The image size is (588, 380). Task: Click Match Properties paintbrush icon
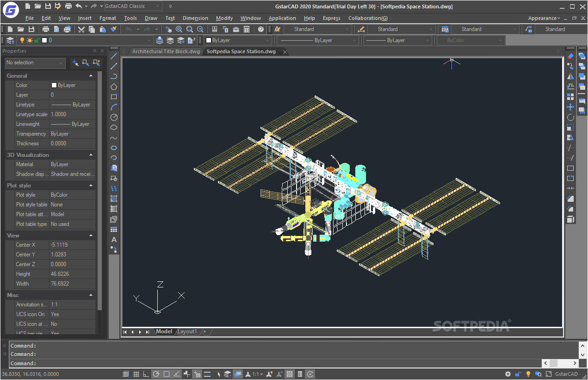[x=113, y=29]
